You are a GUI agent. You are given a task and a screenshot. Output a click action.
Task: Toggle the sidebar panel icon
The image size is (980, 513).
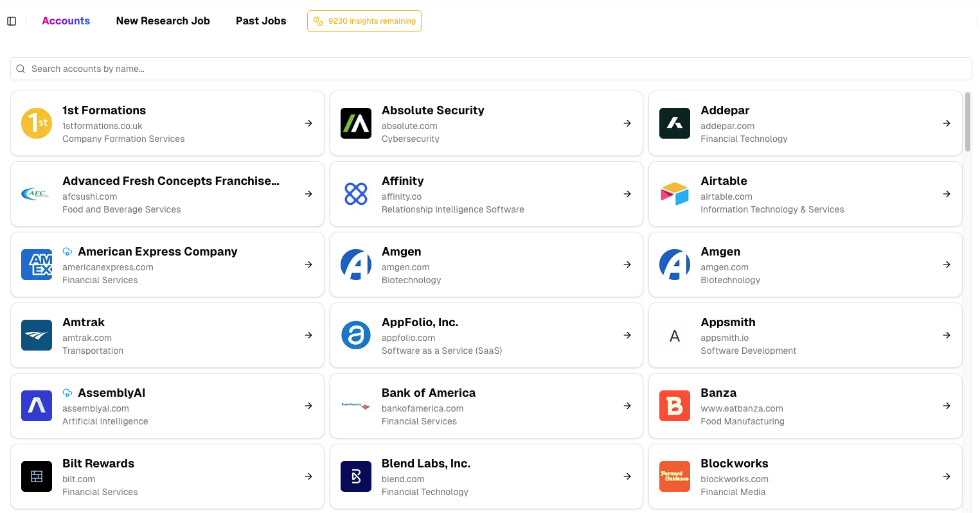tap(12, 21)
